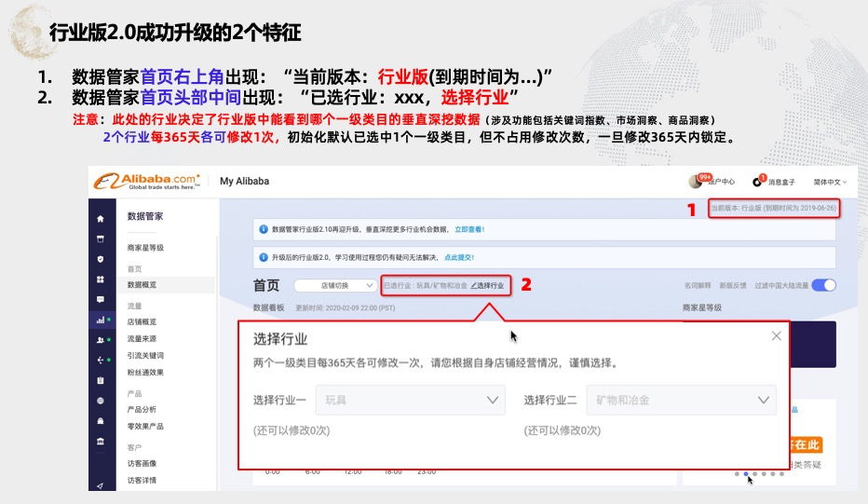Click the 账户中心 link
The width and height of the screenshot is (868, 504).
coord(722,182)
